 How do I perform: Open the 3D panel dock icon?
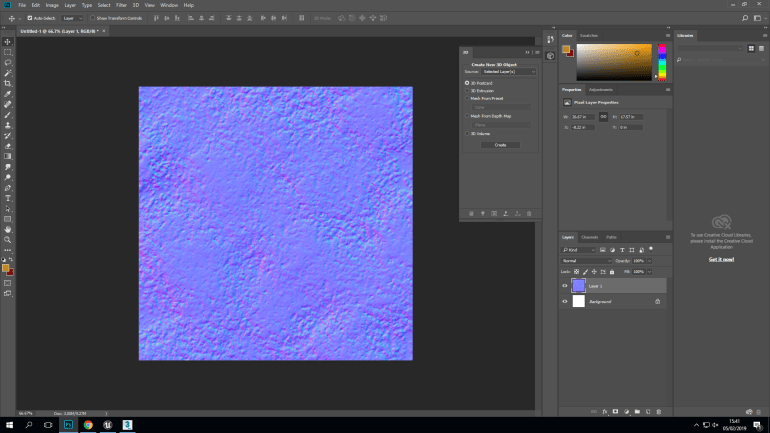click(x=550, y=56)
